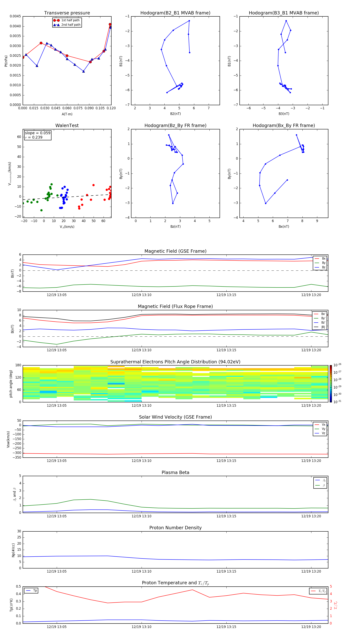Click the 'Solar Wind Velocity (GSE Frame)' title
The height and width of the screenshot is (644, 351).
(175, 417)
